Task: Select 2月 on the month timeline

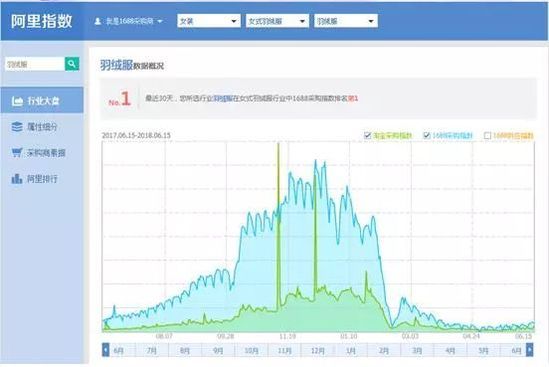Action: pos(384,350)
